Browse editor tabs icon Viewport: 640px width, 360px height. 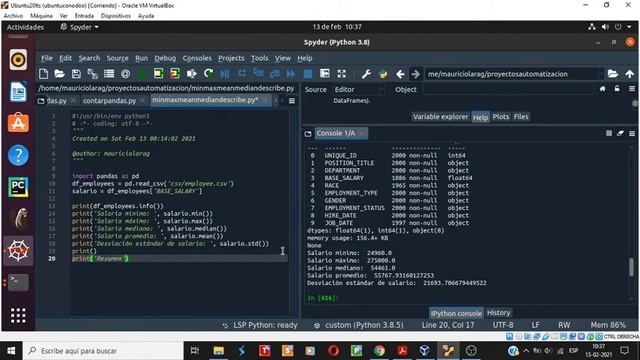point(41,101)
